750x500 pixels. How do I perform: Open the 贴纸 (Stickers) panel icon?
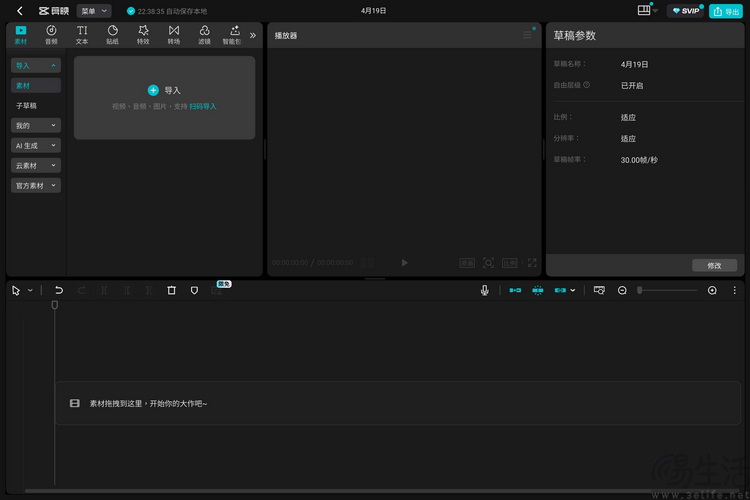click(x=112, y=35)
